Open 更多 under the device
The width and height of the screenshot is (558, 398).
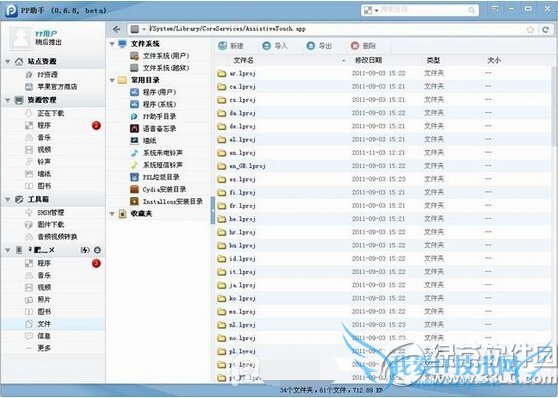38,348
